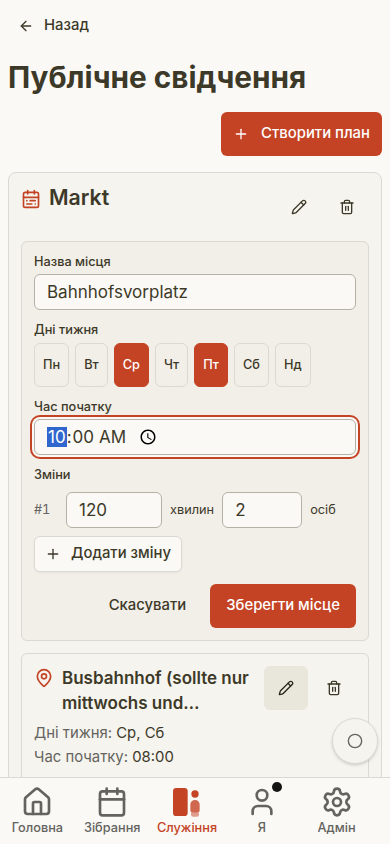The image size is (390, 844).
Task: Click Додати зміну button
Action: point(108,553)
